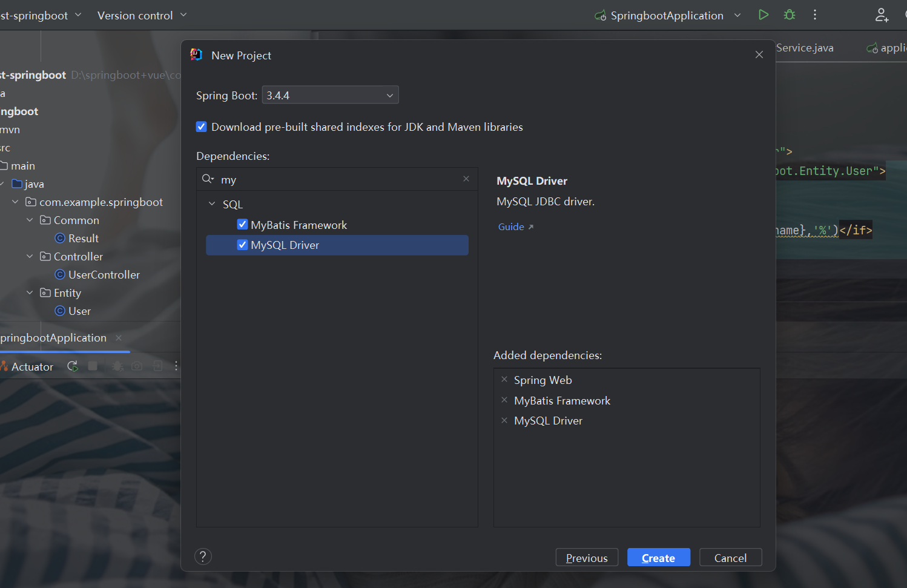Open UserController in the project tree

click(x=104, y=274)
